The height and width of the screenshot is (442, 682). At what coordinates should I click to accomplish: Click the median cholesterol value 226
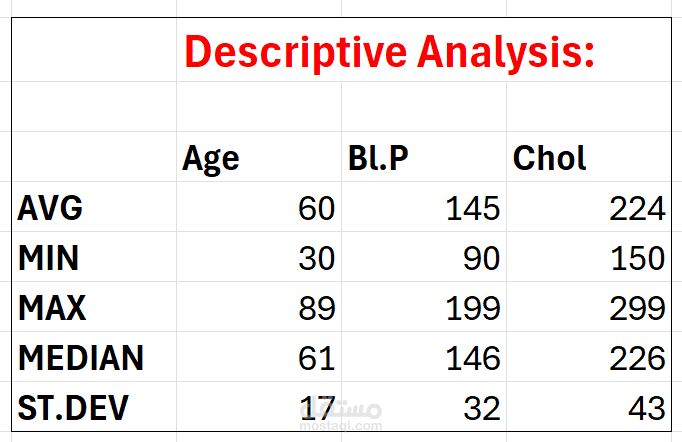click(x=637, y=357)
